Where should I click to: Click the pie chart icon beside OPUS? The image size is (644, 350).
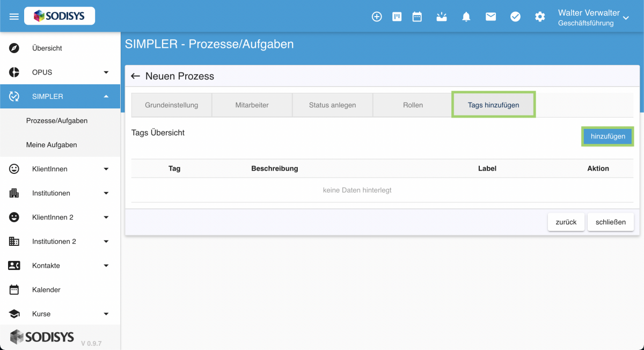[14, 72]
